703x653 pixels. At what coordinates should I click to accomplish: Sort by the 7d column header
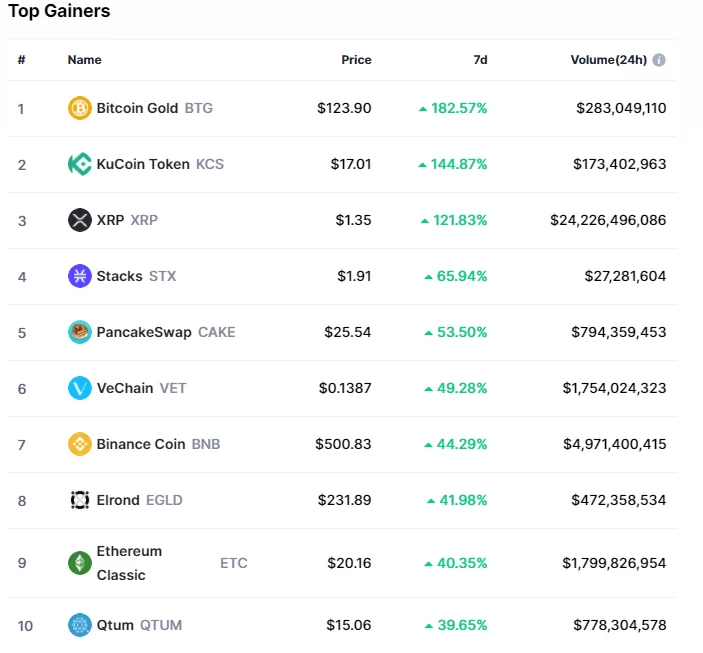coord(480,60)
